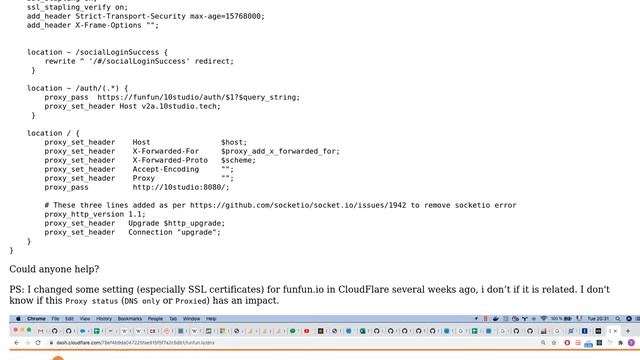Switch to the Gmail tab
The width and height of the screenshot is (640, 360).
tap(40, 331)
